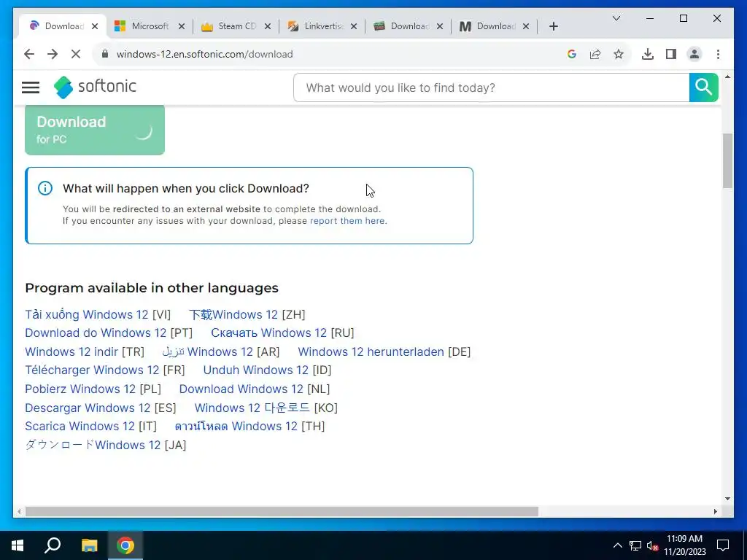Click the Softonic logo
The image size is (747, 560).
coord(95,87)
